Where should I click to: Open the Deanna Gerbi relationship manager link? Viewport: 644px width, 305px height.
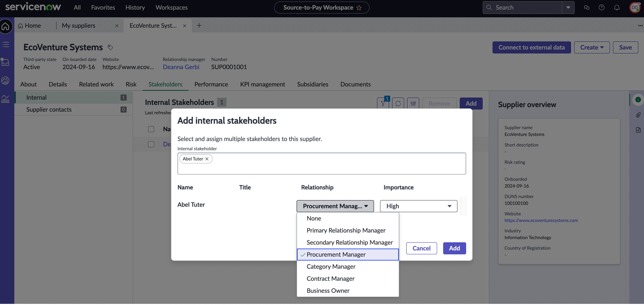pos(181,67)
